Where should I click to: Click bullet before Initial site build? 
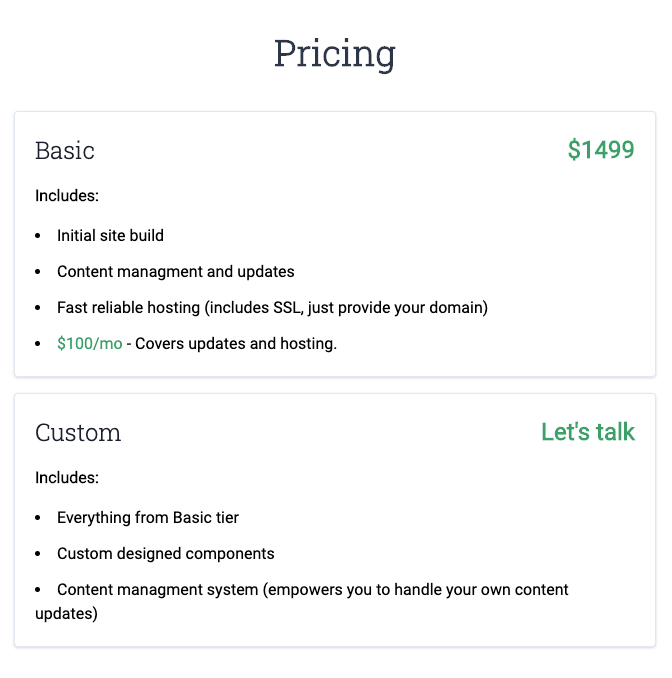[38, 237]
